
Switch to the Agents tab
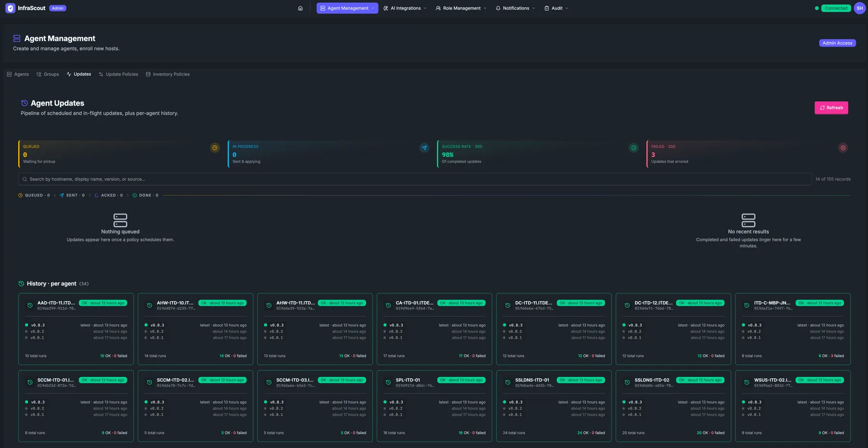pos(18,74)
